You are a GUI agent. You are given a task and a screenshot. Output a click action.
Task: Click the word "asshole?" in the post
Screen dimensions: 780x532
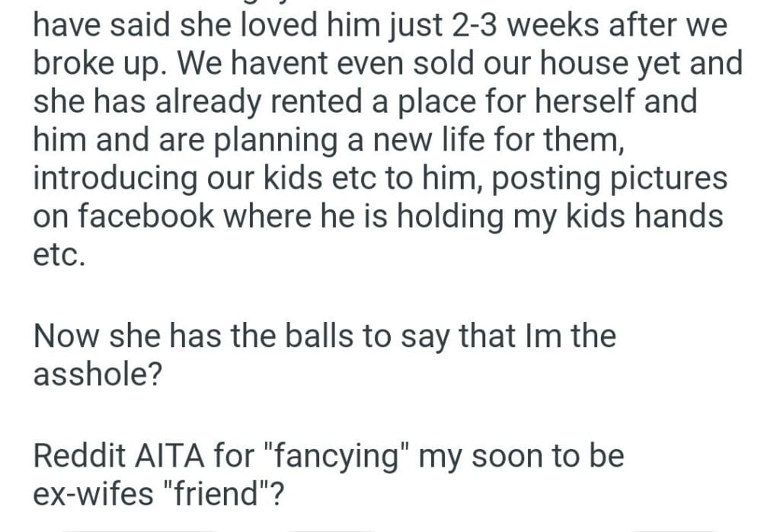[96, 374]
